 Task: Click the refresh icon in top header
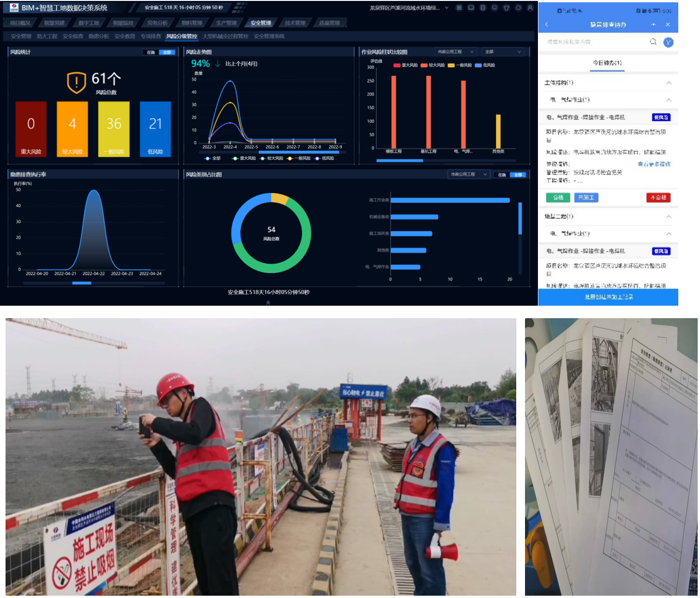click(518, 8)
